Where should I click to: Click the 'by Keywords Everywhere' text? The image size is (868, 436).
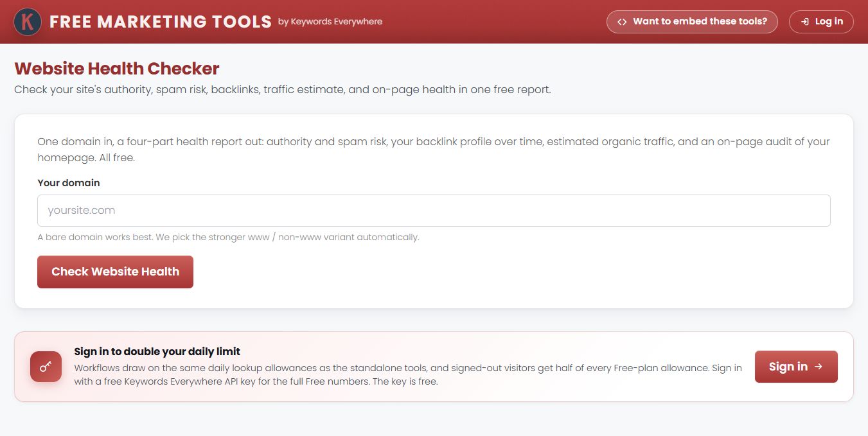coord(330,22)
